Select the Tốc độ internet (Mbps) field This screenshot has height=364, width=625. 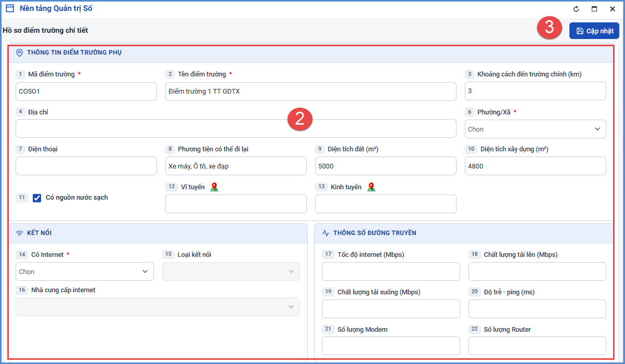click(x=391, y=271)
